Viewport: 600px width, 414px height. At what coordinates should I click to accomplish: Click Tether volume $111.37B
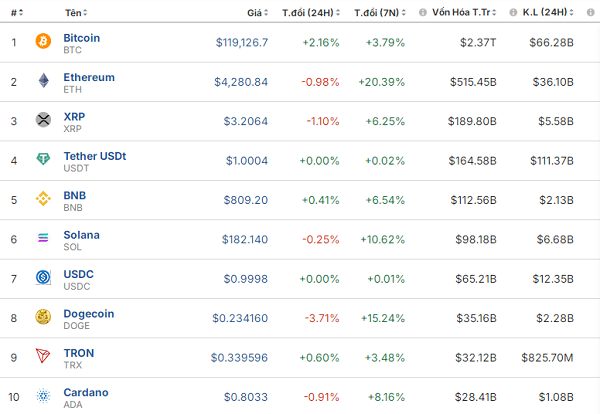(x=552, y=161)
